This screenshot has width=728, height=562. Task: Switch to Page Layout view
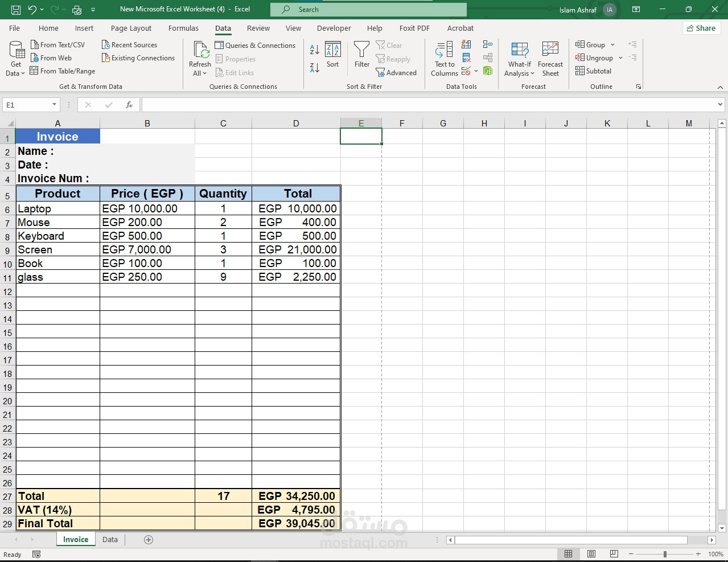click(x=591, y=554)
